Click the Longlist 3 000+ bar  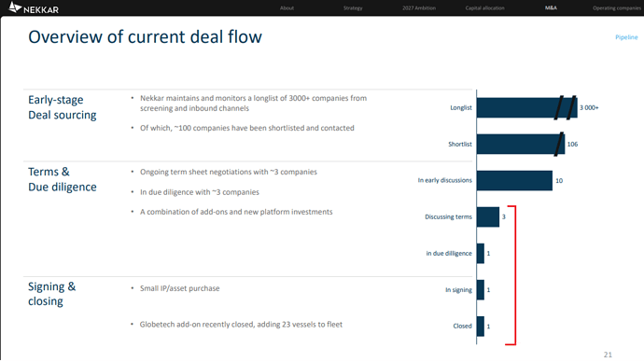pos(527,107)
